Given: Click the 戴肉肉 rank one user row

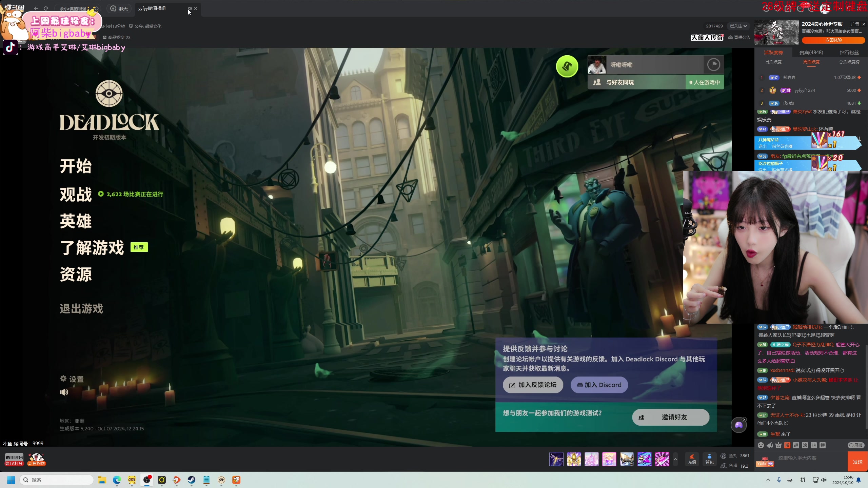Looking at the screenshot, I should click(x=811, y=78).
